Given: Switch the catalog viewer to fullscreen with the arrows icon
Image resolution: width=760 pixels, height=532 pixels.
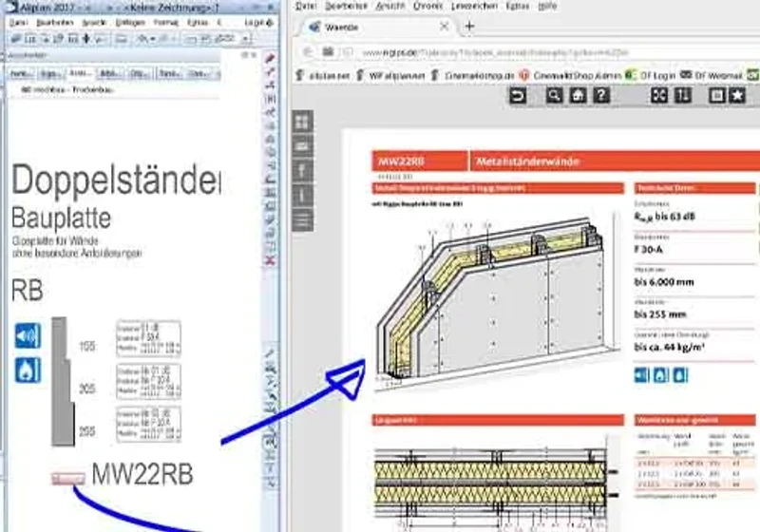Looking at the screenshot, I should point(659,95).
